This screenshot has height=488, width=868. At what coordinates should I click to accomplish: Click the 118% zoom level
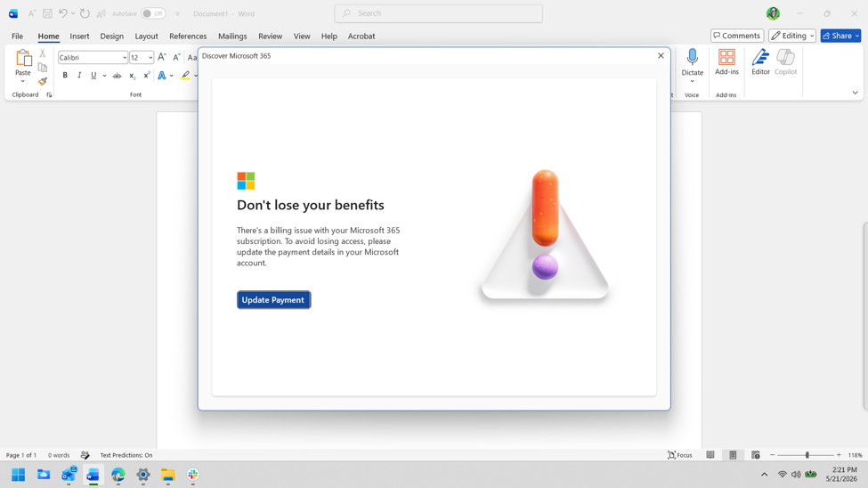[855, 455]
